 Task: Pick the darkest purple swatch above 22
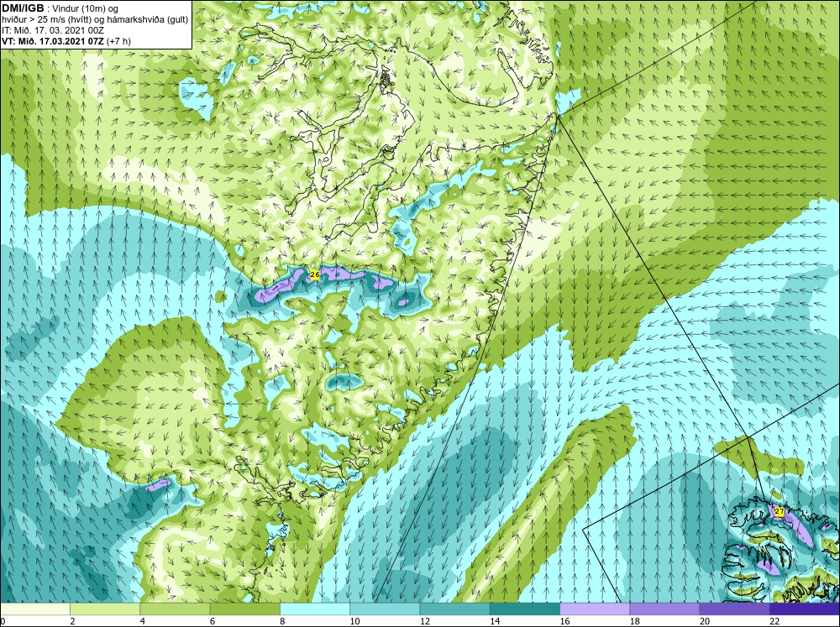pos(805,609)
